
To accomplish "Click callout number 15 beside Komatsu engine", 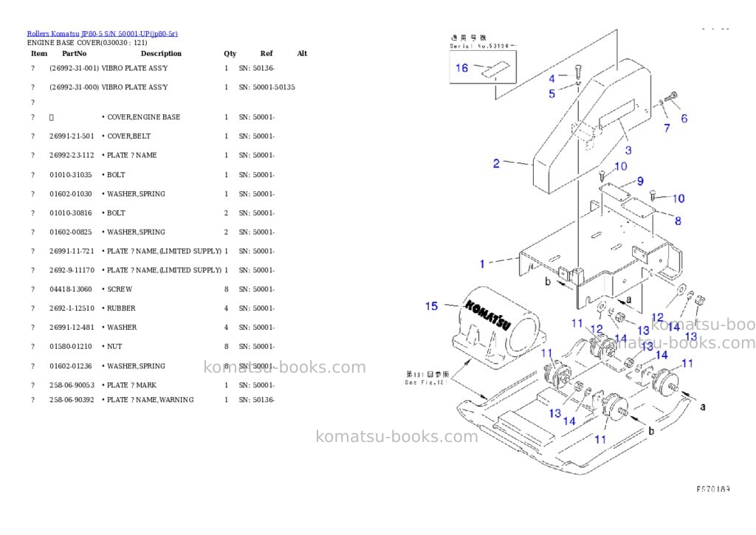I will (x=431, y=306).
